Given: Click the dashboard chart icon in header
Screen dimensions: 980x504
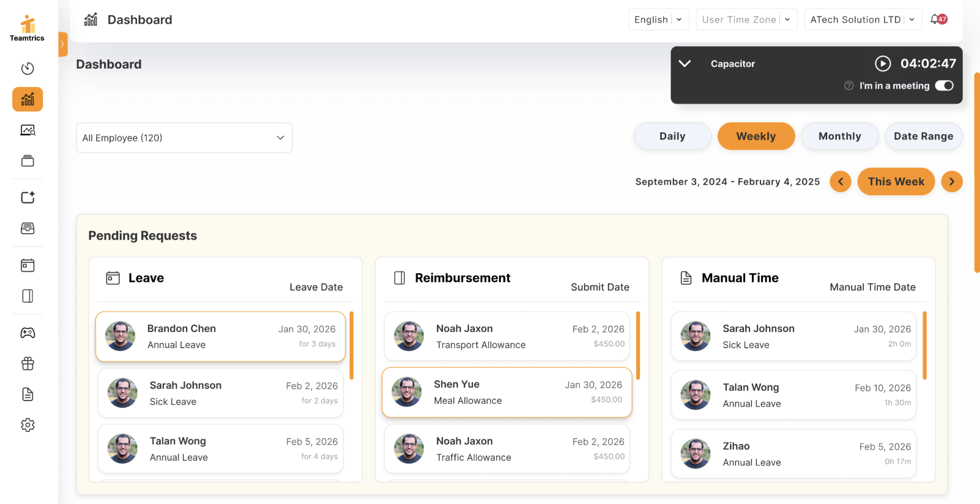Looking at the screenshot, I should (91, 20).
